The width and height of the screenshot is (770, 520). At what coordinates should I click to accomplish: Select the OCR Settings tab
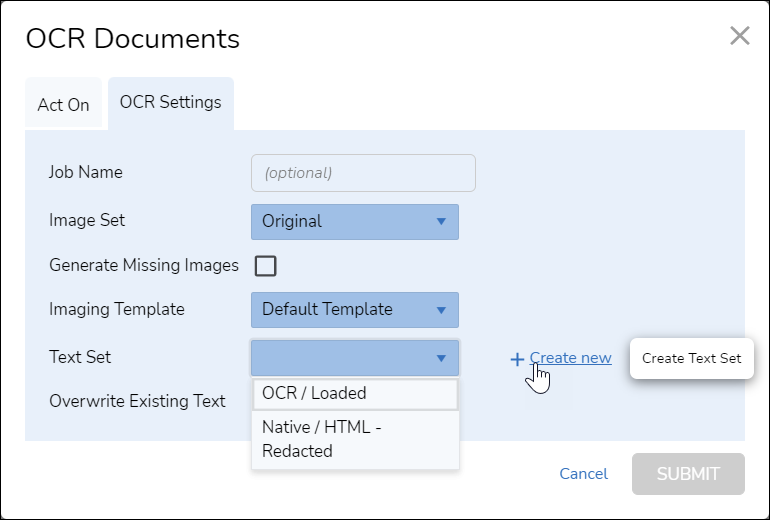pyautogui.click(x=171, y=102)
